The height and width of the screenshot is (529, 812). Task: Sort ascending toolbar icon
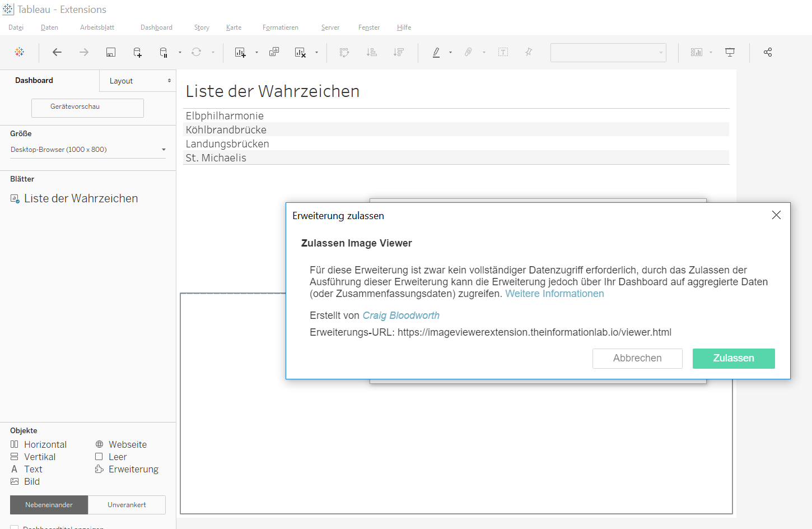pos(371,52)
